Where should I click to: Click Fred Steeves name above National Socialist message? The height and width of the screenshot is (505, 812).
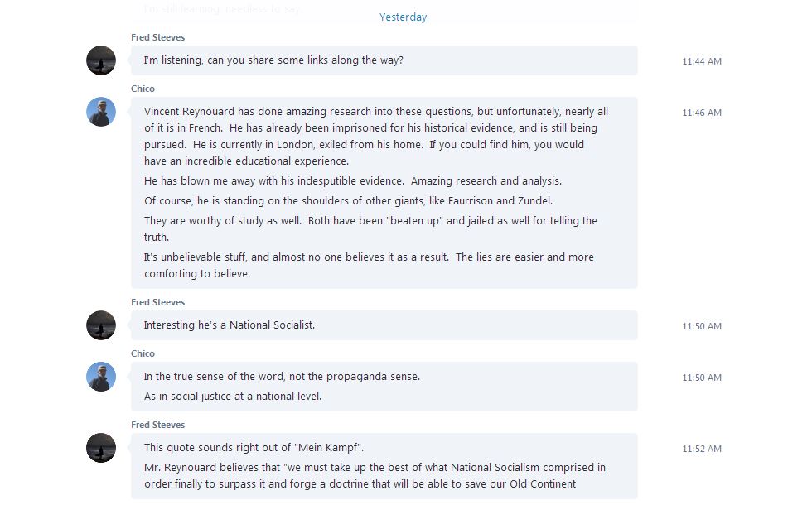(158, 302)
